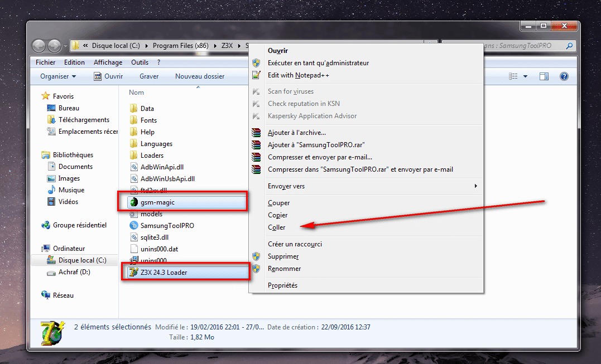
Task: Sort by the Nom column header
Action: [x=137, y=92]
